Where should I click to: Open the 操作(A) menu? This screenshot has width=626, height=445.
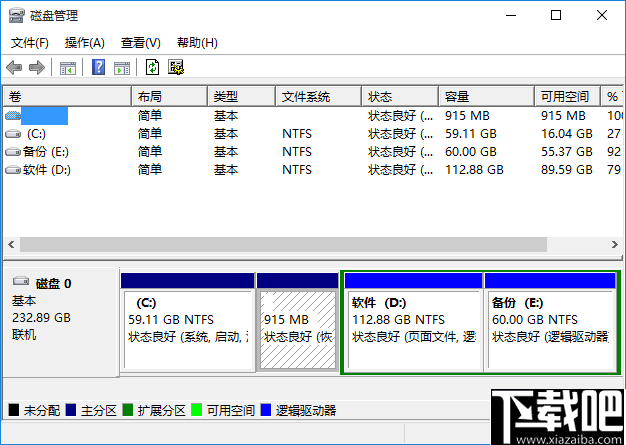point(85,43)
